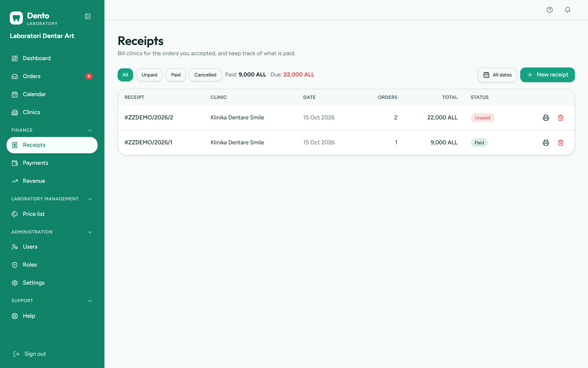
Task: Click the Paid status badge in table
Action: click(479, 143)
